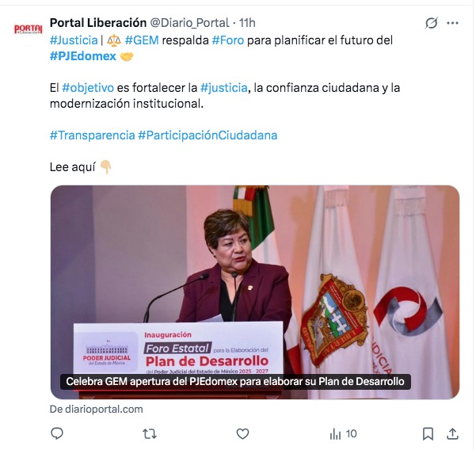This screenshot has width=476, height=450.
Task: Open Portal Liberación profile avatar
Action: [29, 29]
